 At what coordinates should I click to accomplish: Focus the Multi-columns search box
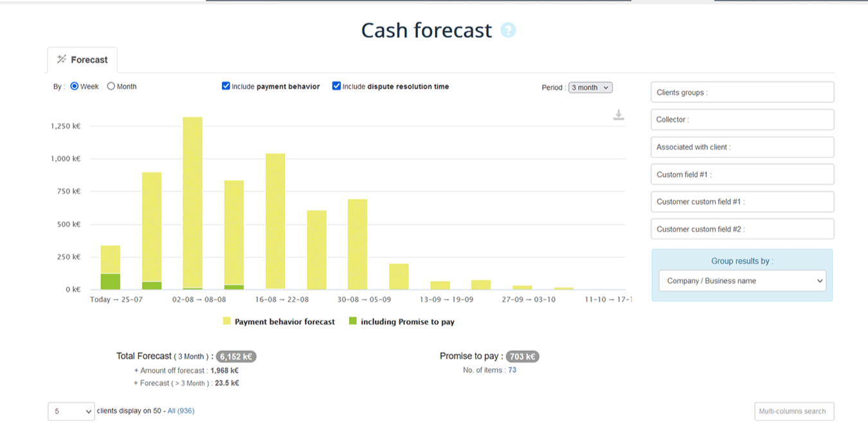[793, 411]
